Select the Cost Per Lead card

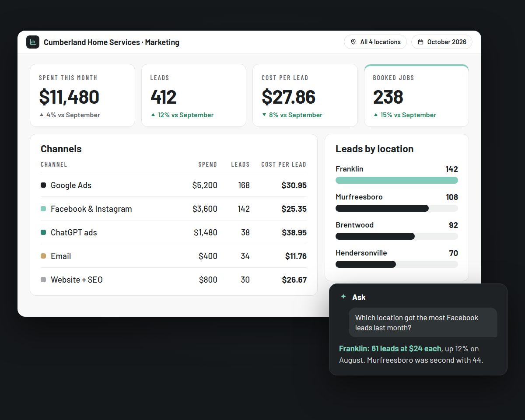[x=305, y=95]
